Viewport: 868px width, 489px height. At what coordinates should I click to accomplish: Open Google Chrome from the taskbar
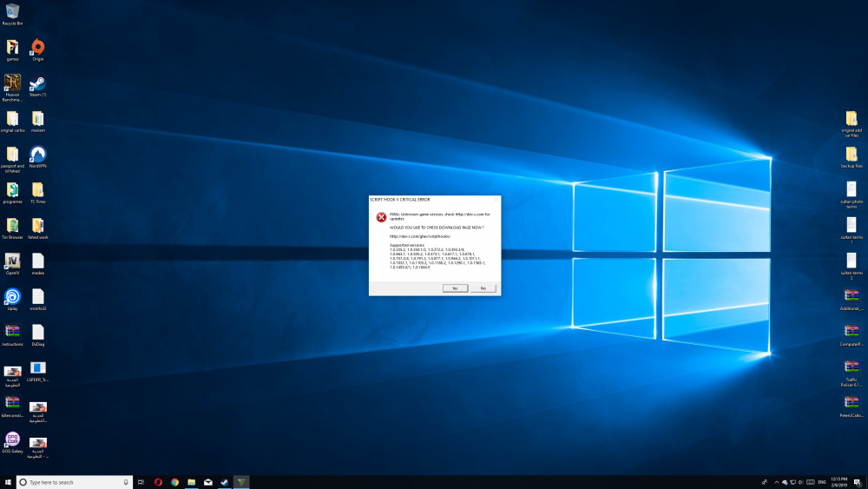[x=174, y=482]
